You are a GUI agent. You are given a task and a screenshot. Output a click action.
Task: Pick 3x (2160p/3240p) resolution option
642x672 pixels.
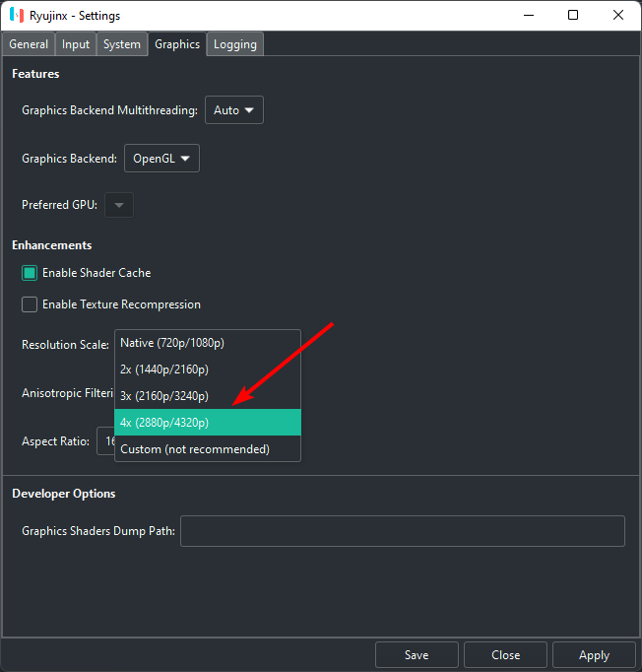pos(208,396)
